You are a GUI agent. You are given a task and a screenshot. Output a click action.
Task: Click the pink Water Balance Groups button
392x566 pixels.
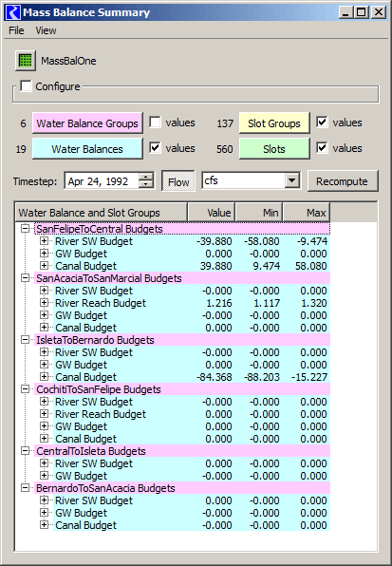tap(87, 123)
